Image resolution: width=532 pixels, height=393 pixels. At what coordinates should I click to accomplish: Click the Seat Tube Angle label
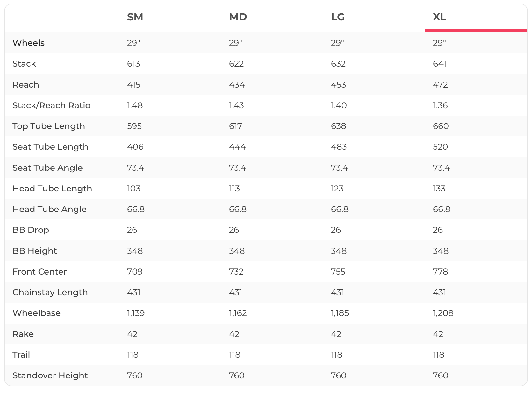(x=47, y=168)
